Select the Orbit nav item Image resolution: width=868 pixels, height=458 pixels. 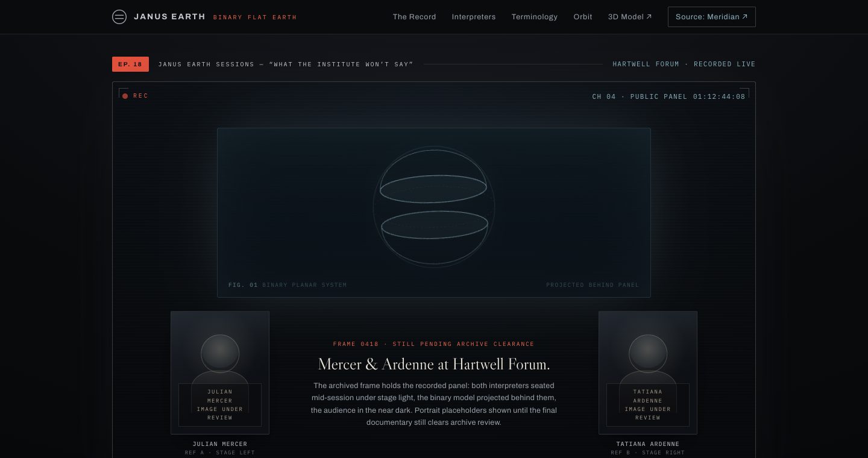tap(583, 17)
